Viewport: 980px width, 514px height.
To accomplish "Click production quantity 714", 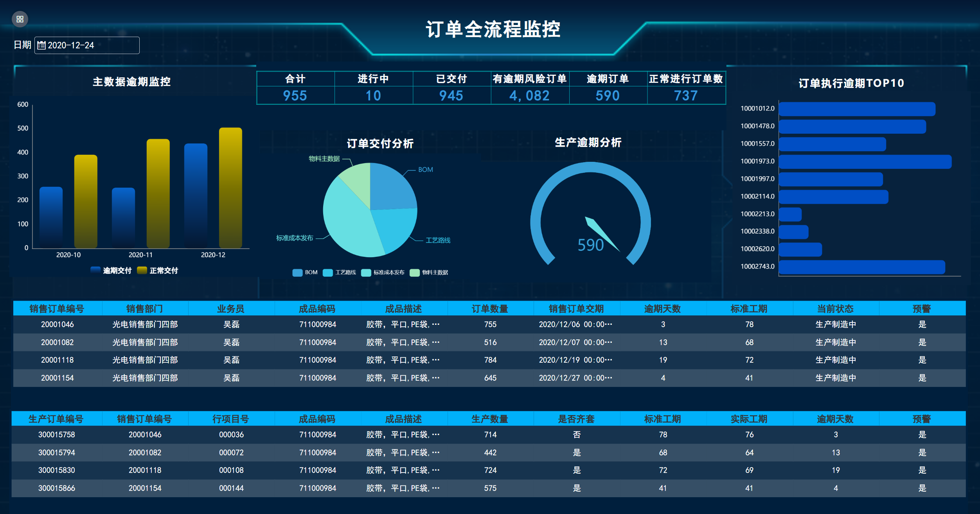I will pos(490,435).
